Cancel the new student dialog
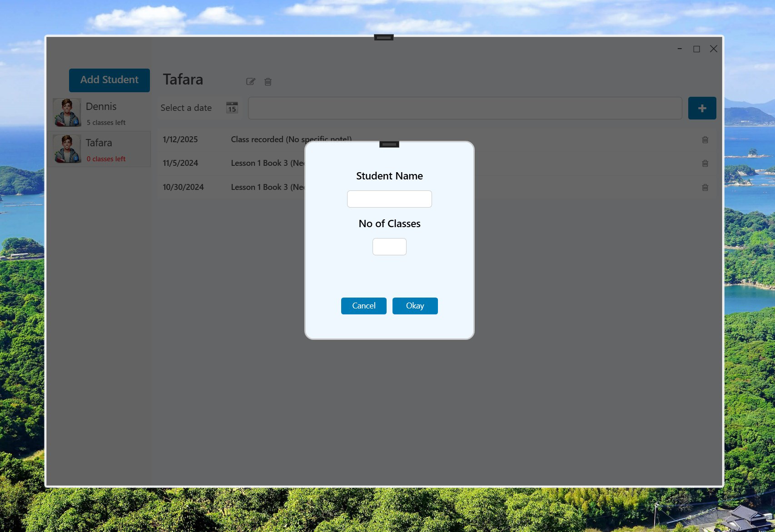Viewport: 775px width, 532px height. point(364,306)
